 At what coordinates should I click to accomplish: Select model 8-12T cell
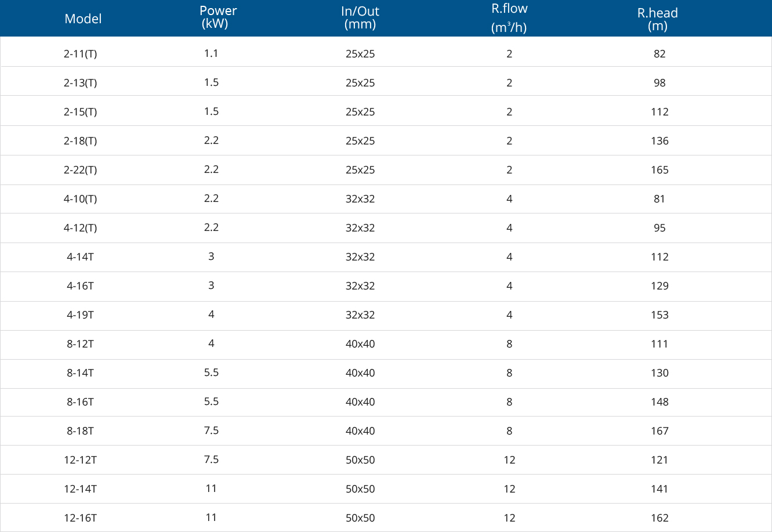[x=80, y=344]
